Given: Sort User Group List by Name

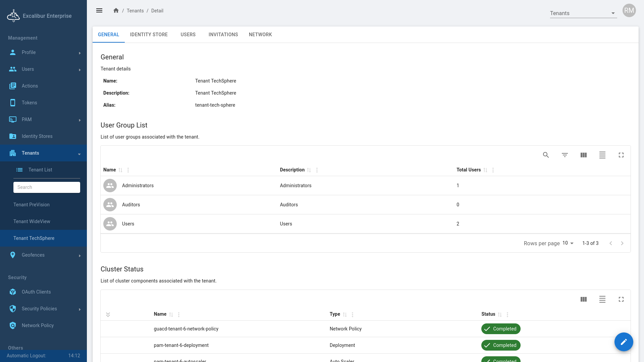Looking at the screenshot, I should pos(120,170).
